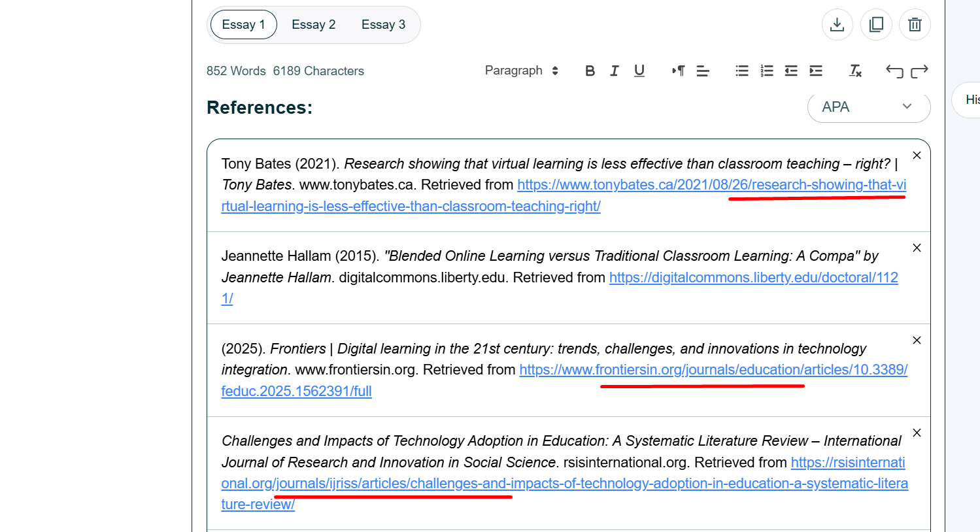The image size is (980, 532).
Task: Remove the Jeannette Hallam reference
Action: (x=917, y=248)
